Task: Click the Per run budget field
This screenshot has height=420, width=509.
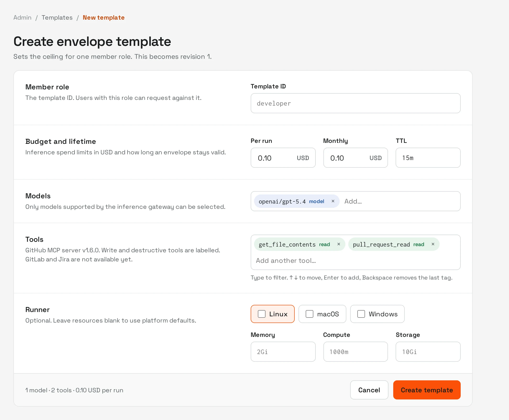Action: (x=283, y=158)
